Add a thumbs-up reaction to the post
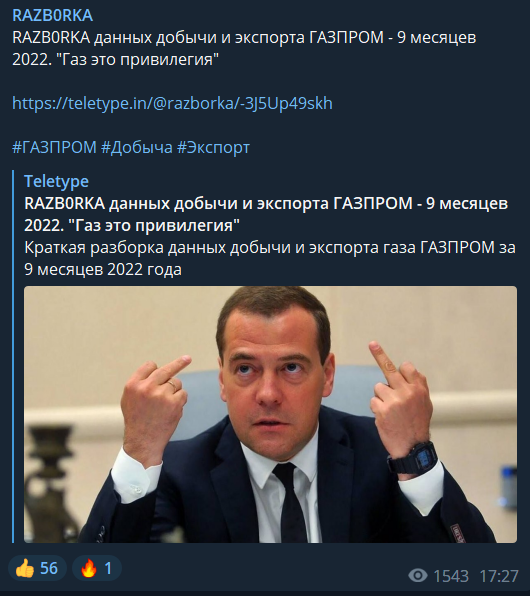Image resolution: width=530 pixels, height=596 pixels. pos(37,568)
